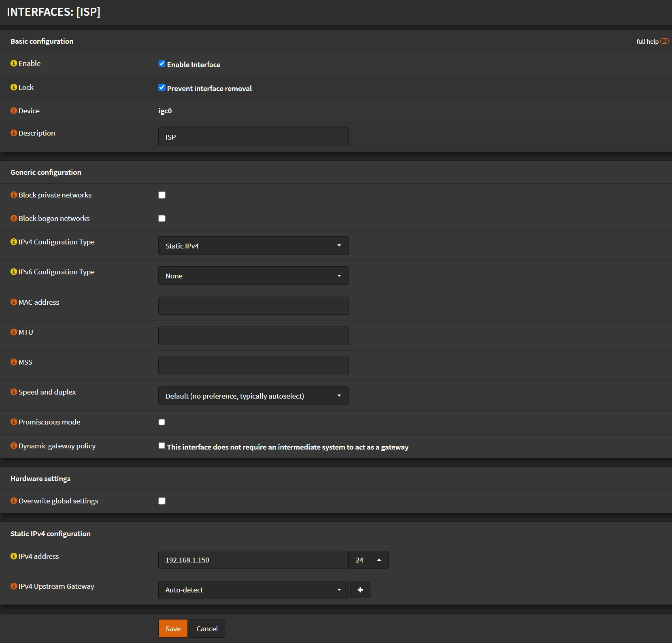Viewport: 672px width, 643px height.
Task: Open the IPv4 Upstream Gateway dropdown
Action: (x=253, y=590)
